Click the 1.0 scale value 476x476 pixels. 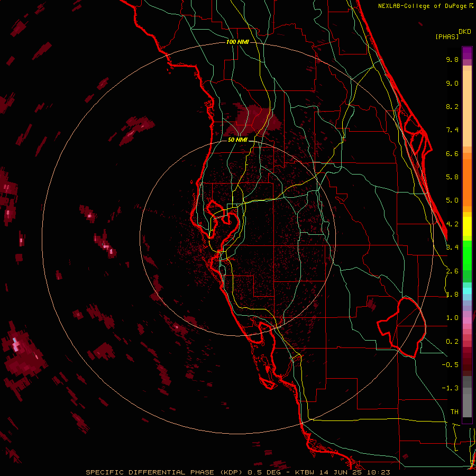[452, 318]
